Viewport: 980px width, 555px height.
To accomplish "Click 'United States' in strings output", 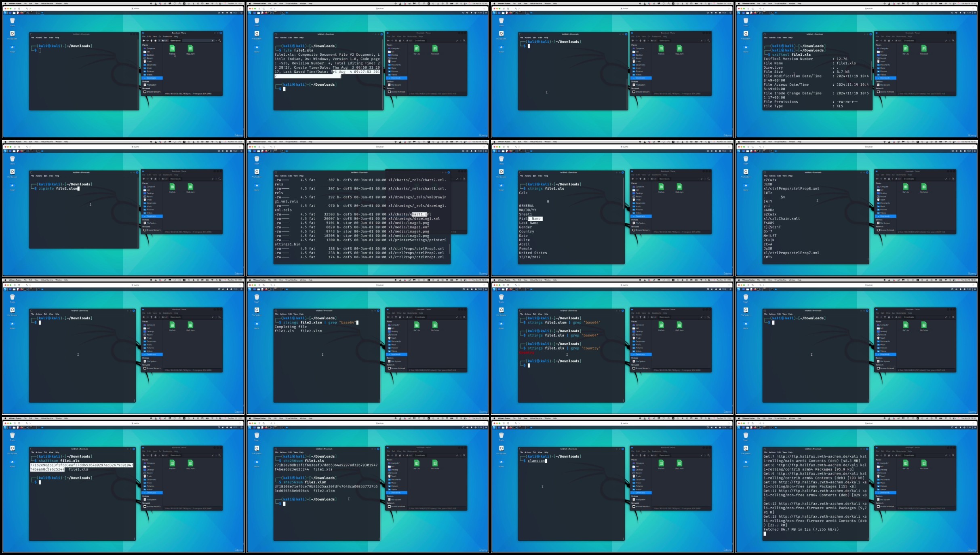I will coord(533,253).
